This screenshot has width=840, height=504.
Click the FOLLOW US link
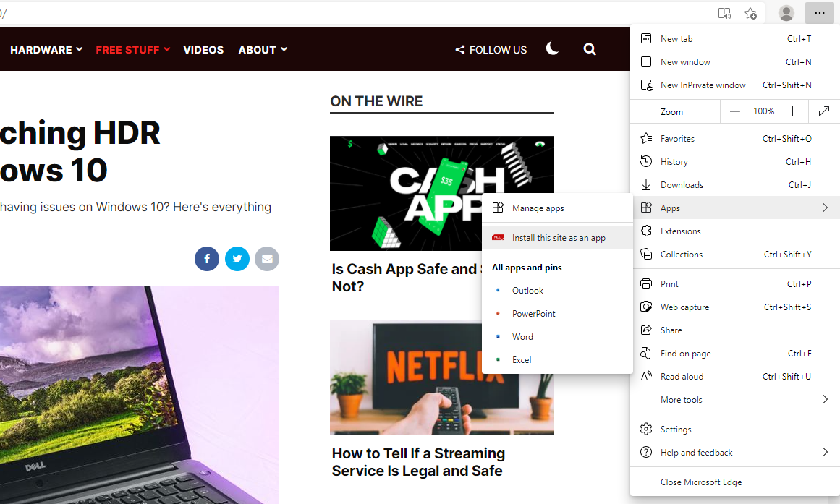[491, 50]
